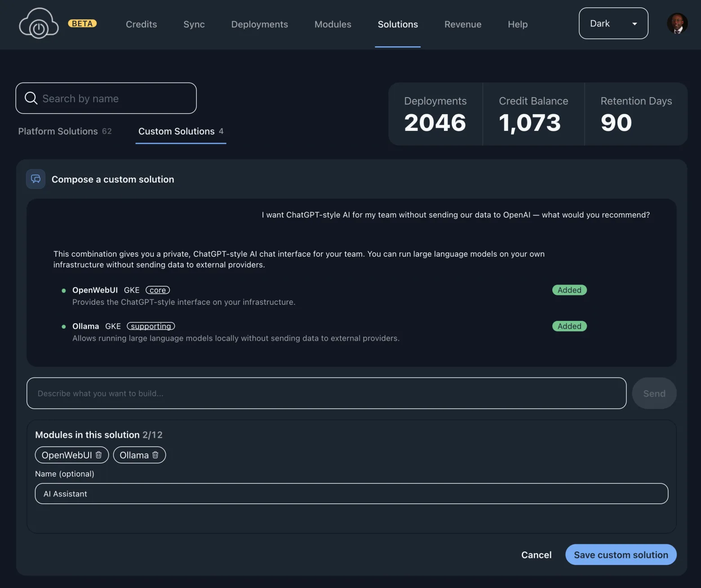Click the Describe what you want to build input
Image resolution: width=701 pixels, height=588 pixels.
pyautogui.click(x=326, y=393)
